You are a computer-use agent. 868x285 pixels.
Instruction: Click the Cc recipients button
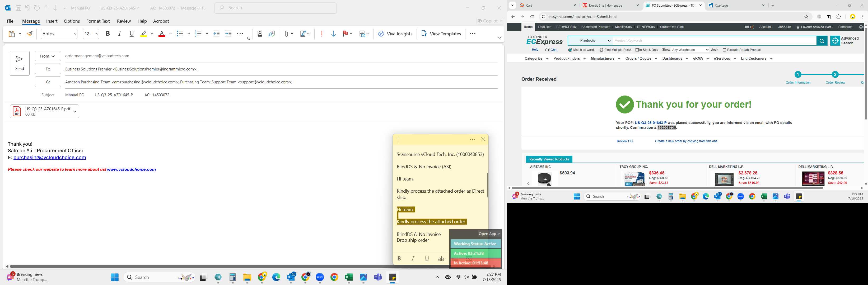click(48, 82)
